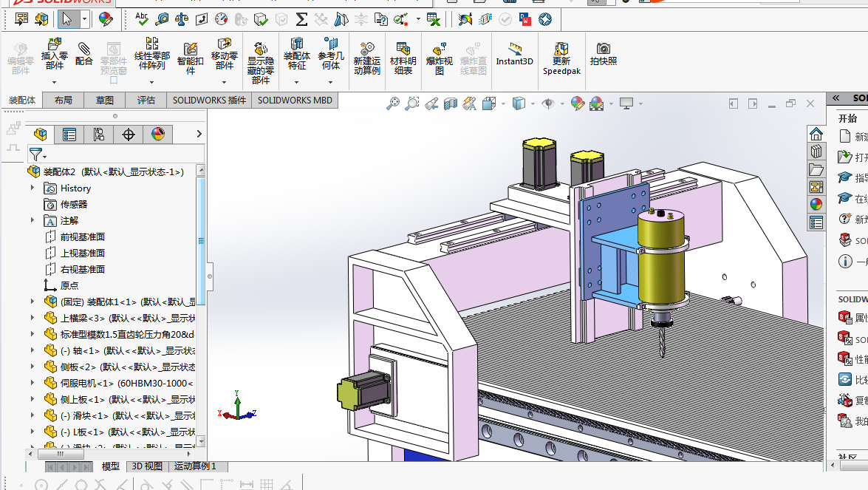Screen dimensions: 868x490
Task: Switch to 运动算例 1 motion study tab
Action: 196,466
